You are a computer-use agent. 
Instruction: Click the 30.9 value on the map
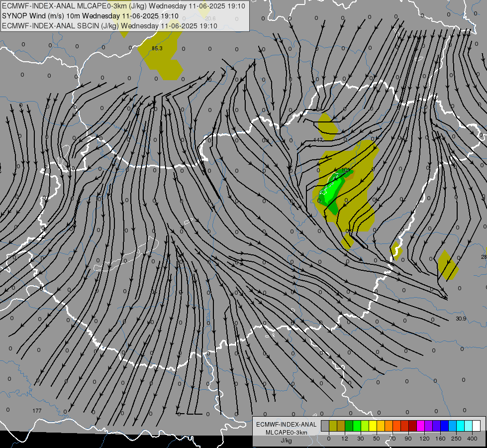[x=461, y=319]
